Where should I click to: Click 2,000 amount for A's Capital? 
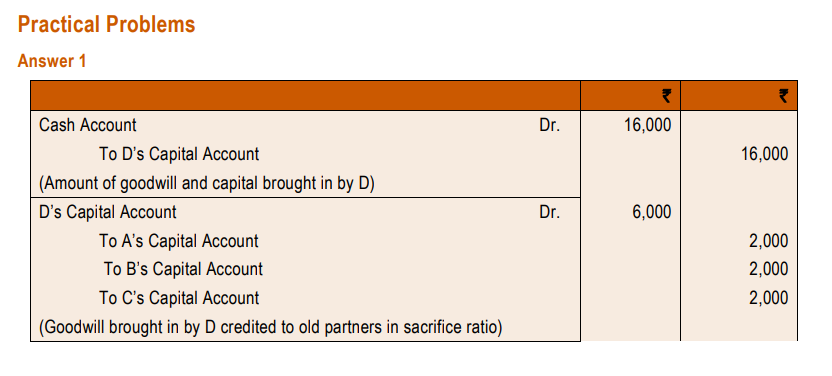769,241
